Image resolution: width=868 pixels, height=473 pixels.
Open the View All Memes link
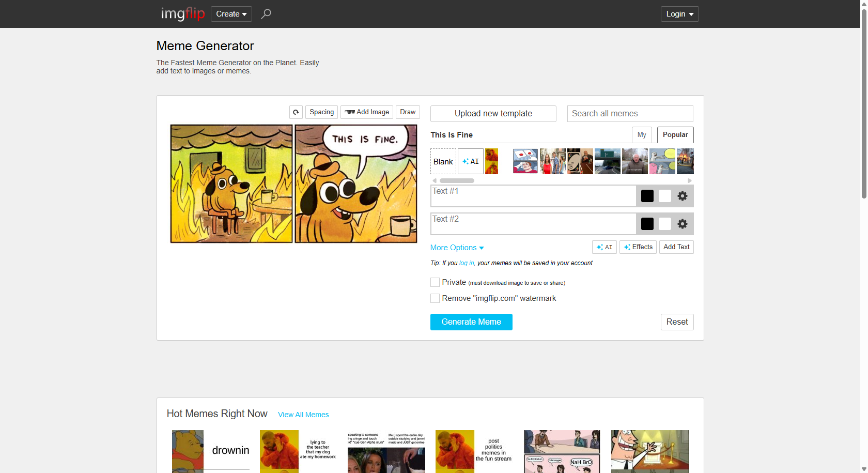(303, 415)
